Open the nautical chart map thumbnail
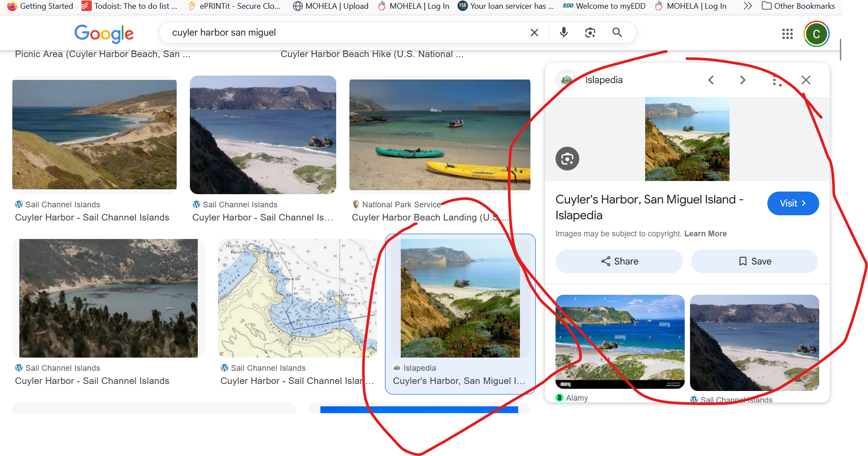This screenshot has width=868, height=456. [297, 298]
